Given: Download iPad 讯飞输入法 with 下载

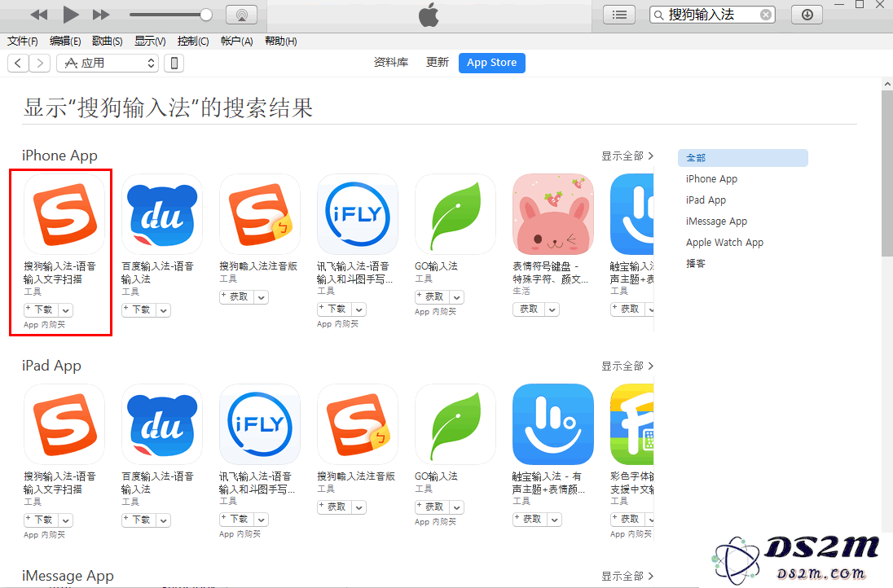Looking at the screenshot, I should [235, 519].
